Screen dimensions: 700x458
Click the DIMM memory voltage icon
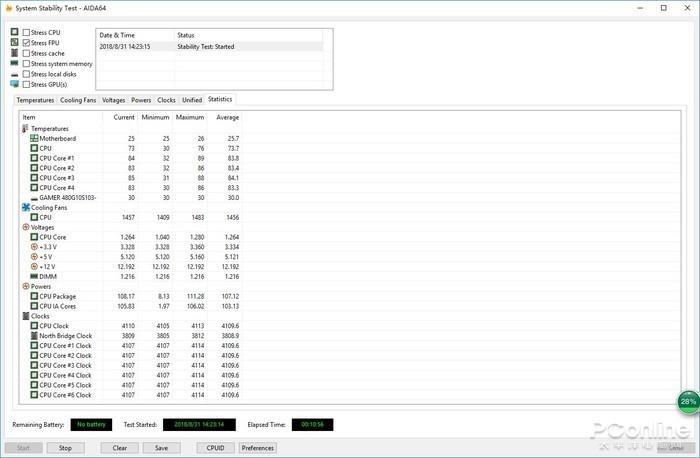click(x=34, y=276)
